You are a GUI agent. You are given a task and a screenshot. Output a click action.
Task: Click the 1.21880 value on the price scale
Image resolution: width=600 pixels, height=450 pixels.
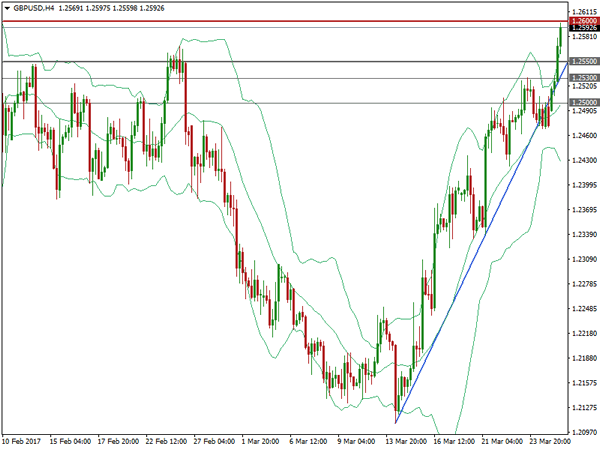click(585, 358)
